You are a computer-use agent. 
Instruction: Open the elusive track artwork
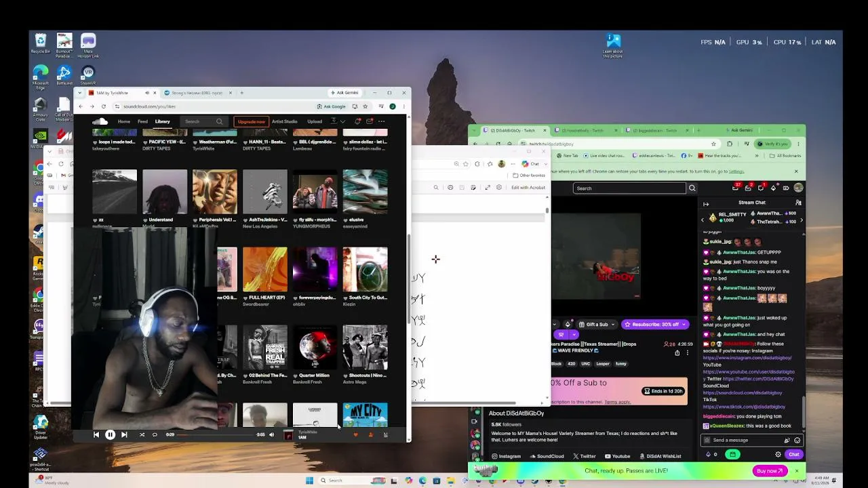click(x=365, y=192)
